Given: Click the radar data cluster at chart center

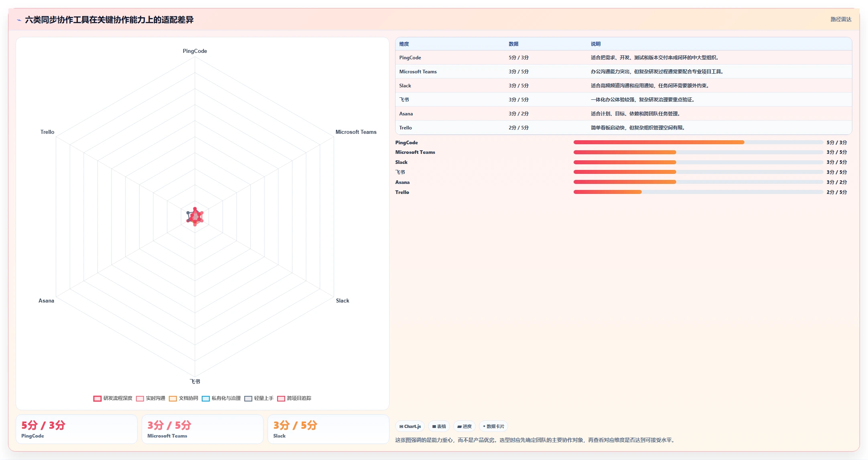Looking at the screenshot, I should pyautogui.click(x=195, y=216).
